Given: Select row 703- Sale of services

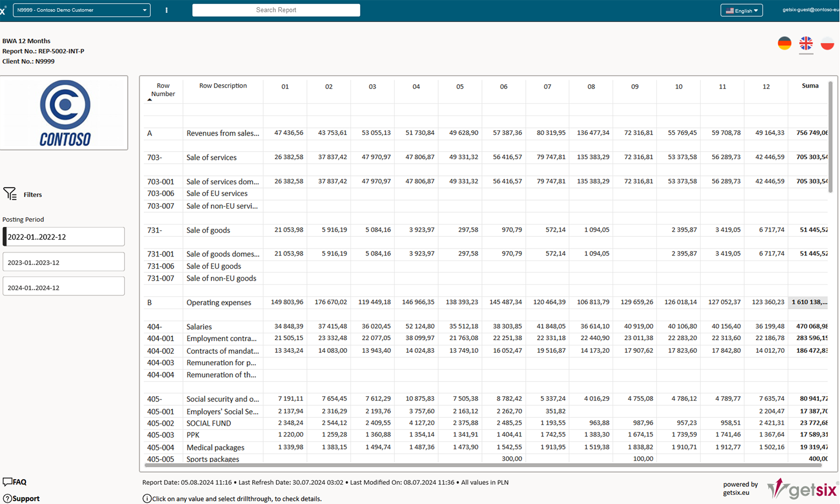Looking at the screenshot, I should coord(486,157).
